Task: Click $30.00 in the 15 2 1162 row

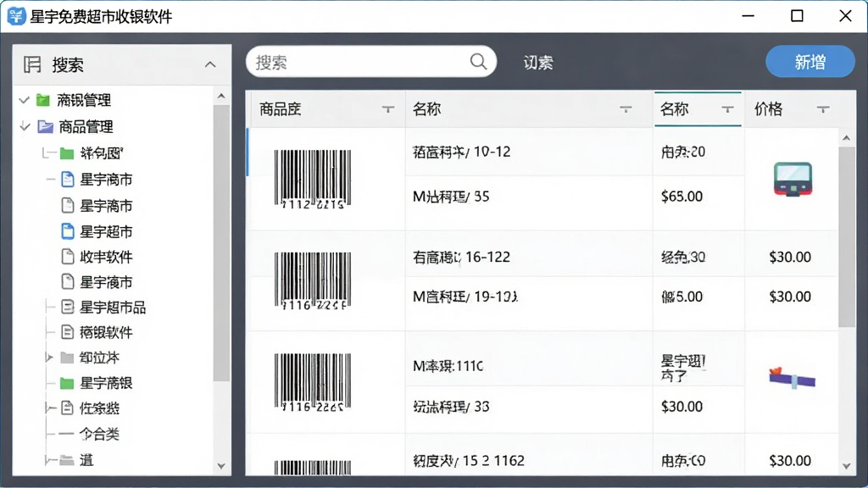Action: (x=790, y=460)
